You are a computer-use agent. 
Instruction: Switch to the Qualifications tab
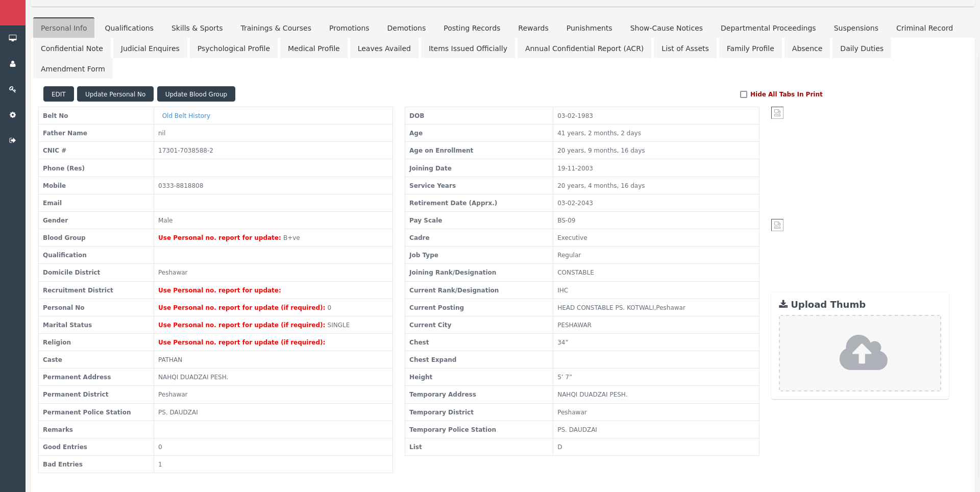tap(129, 28)
